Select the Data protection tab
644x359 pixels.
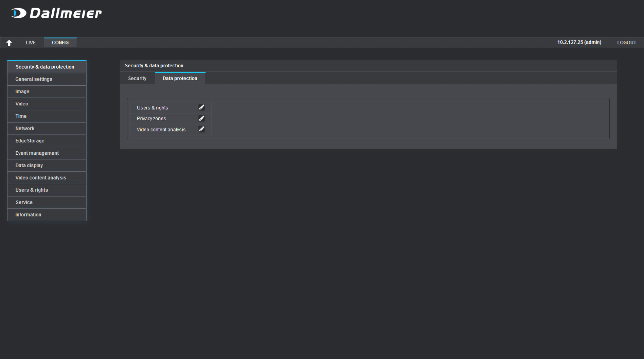pos(180,78)
